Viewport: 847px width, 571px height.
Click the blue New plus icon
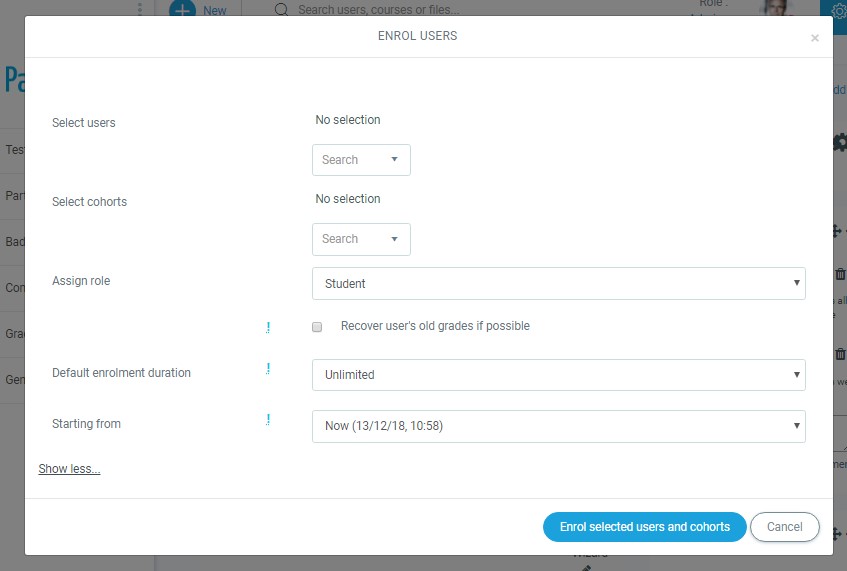click(182, 9)
